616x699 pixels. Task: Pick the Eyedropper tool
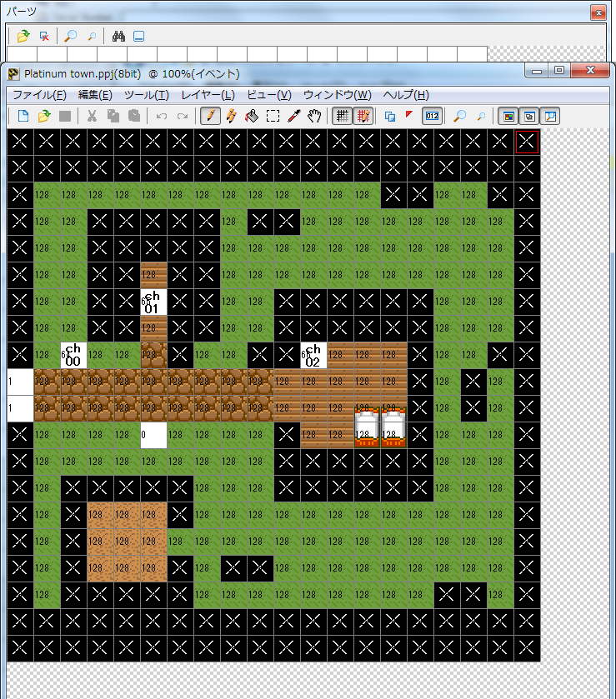coord(293,117)
